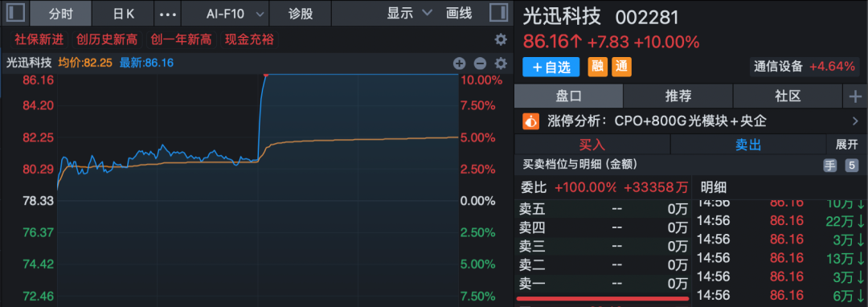Click the 创历史新高 tag
868x307 pixels.
(x=108, y=40)
